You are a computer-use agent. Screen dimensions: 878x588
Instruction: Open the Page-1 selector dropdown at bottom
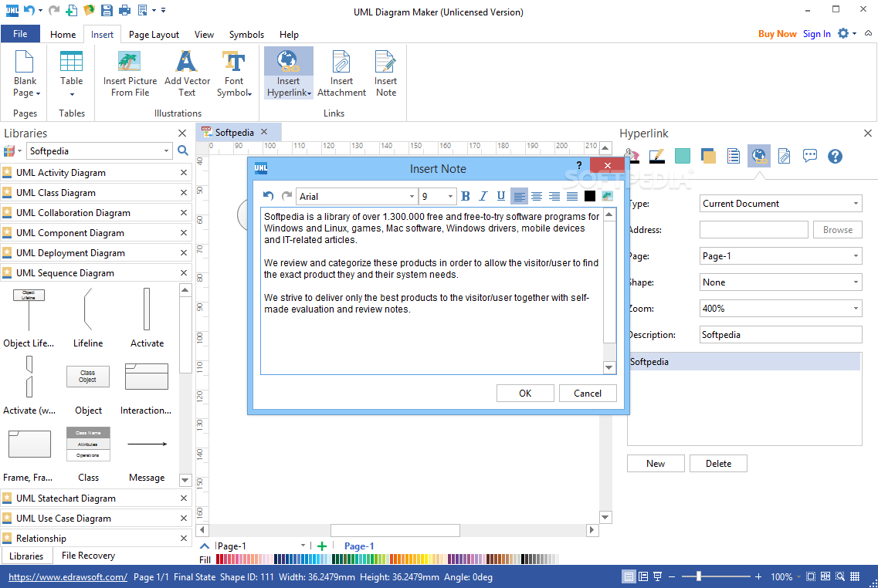point(303,546)
